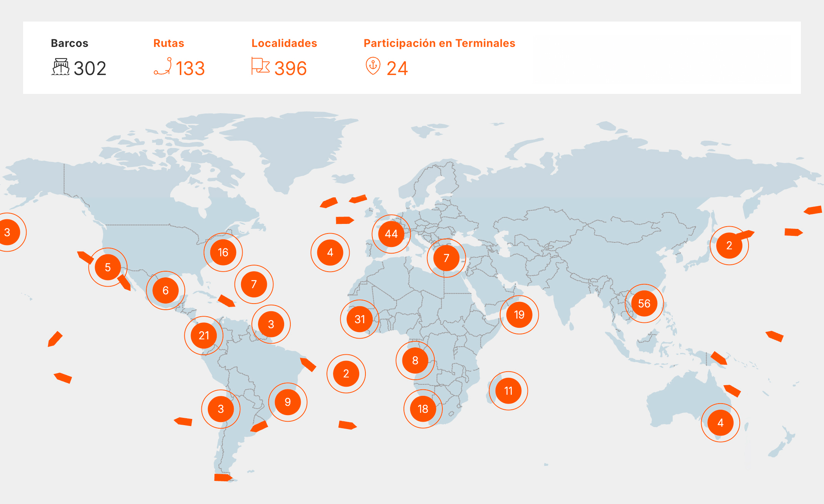Select ship in far South Atlantic below the South Atlantic 2 cluster

[x=348, y=425]
